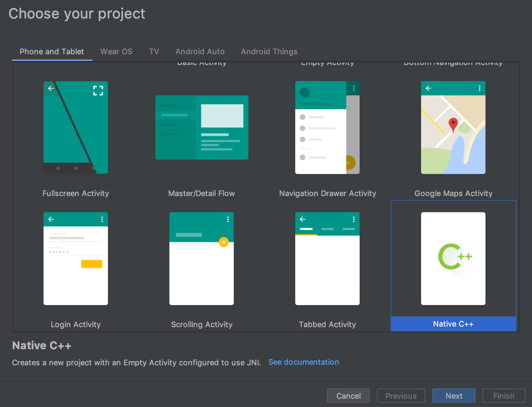
Task: Select the Scrolling Activity template preview
Action: coord(202,259)
